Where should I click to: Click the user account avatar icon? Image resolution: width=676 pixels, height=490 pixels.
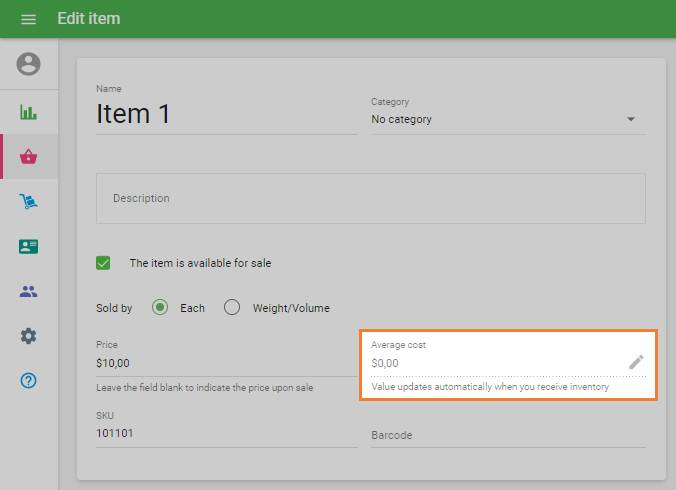[x=29, y=64]
